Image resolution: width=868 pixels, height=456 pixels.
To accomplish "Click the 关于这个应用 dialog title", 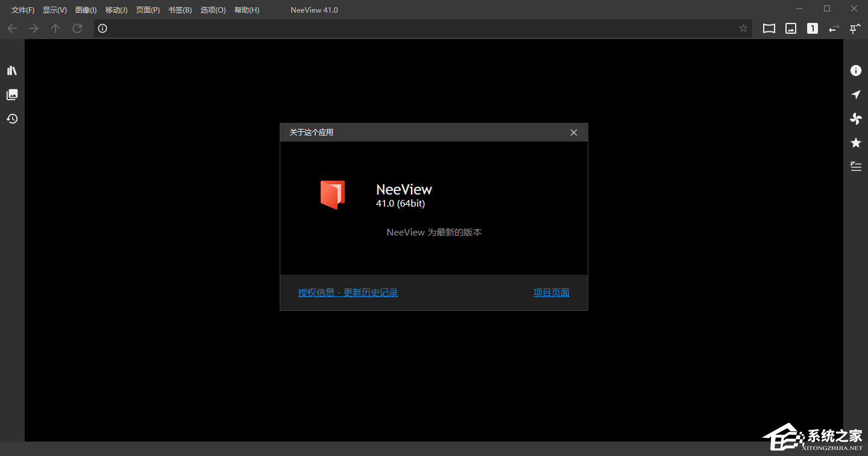I will 312,132.
